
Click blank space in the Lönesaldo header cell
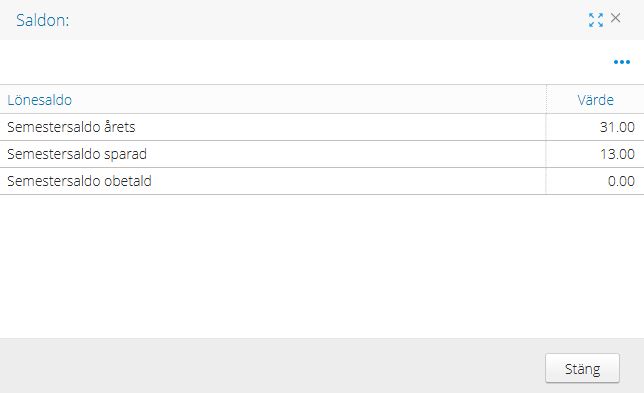[x=308, y=99]
